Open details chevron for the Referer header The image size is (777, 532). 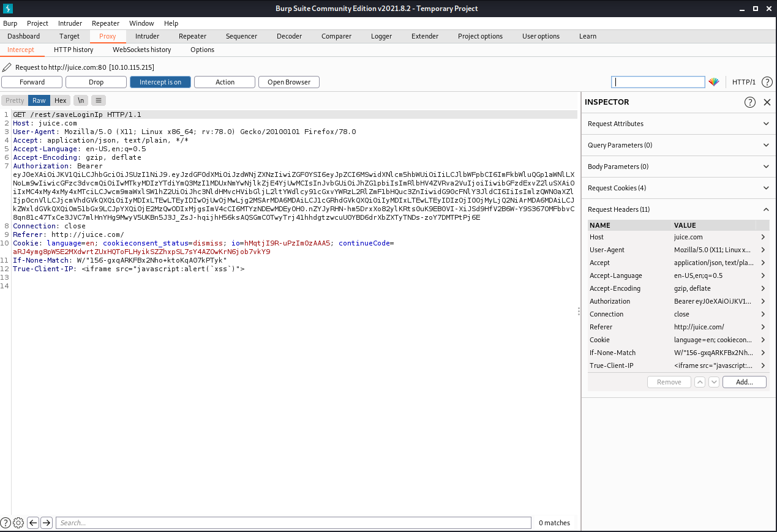pos(763,327)
